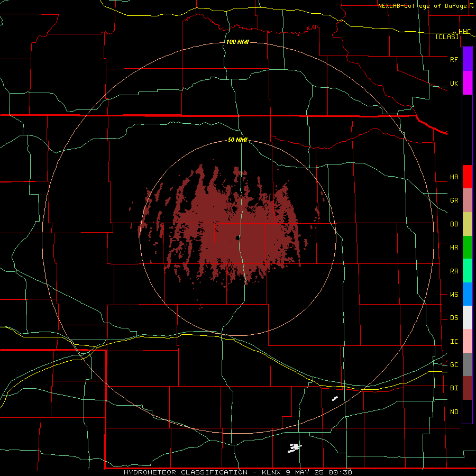Select the white DS legend swatch
476x476 pixels.
467,317
